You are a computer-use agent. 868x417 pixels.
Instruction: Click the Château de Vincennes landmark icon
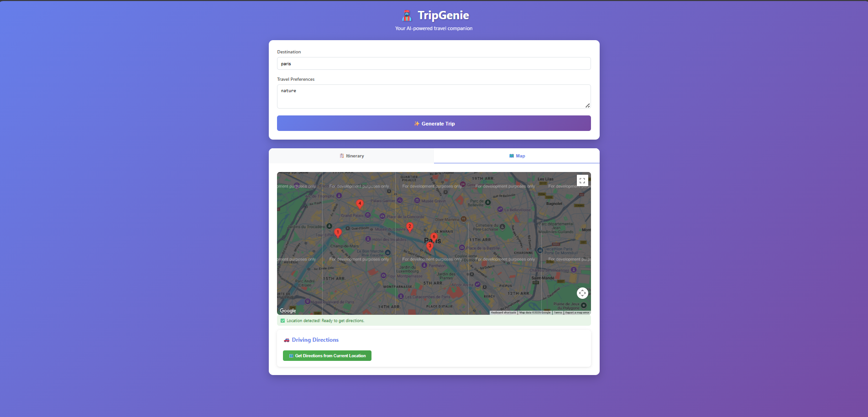(574, 270)
